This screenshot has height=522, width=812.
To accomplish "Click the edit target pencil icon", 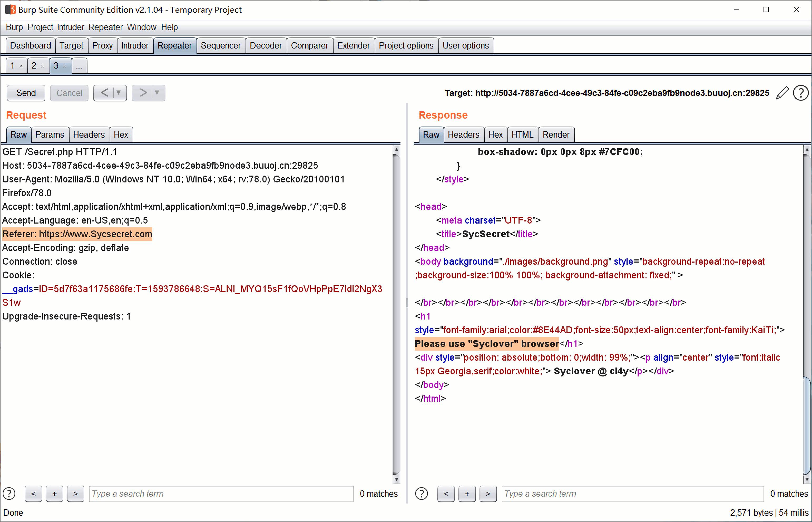I will [x=782, y=93].
